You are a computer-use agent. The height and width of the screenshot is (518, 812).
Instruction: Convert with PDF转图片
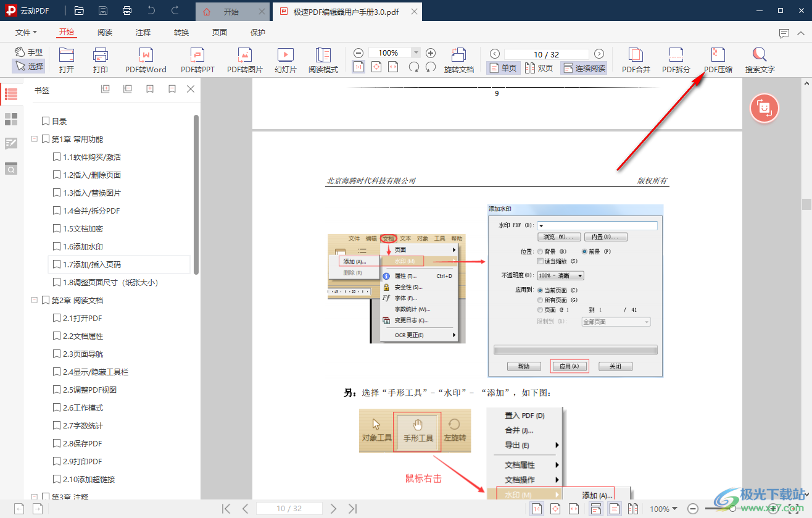(245, 61)
